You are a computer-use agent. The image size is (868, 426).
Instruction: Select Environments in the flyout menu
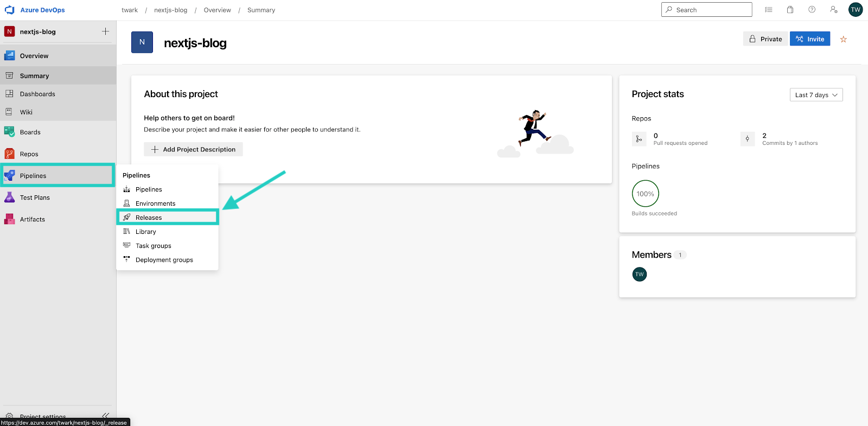[x=167, y=204]
